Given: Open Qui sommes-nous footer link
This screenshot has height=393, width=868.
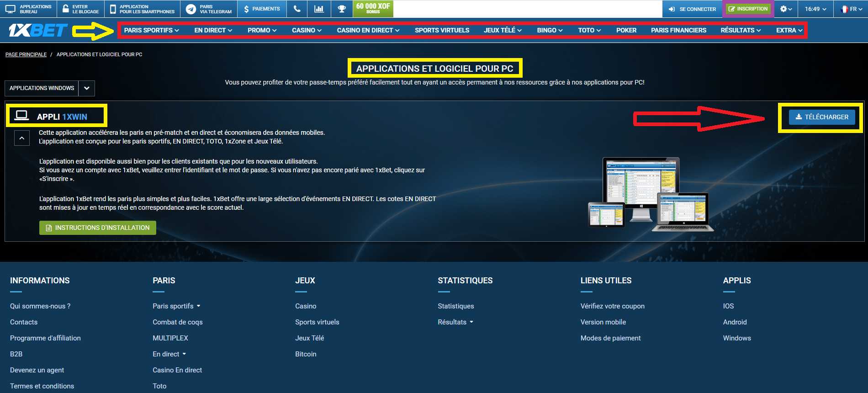Looking at the screenshot, I should (x=40, y=306).
